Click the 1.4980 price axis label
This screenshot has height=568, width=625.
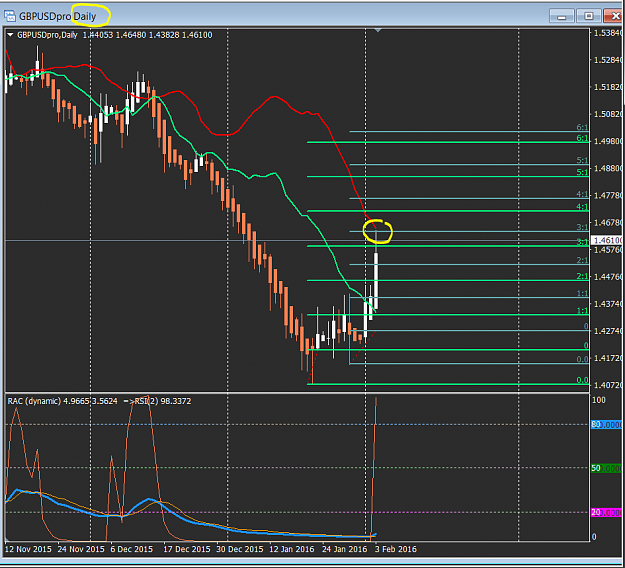pos(608,142)
